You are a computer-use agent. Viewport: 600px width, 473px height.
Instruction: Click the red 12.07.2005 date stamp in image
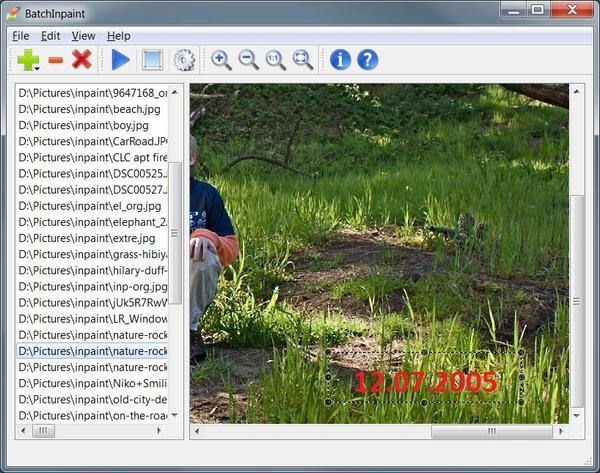(x=425, y=382)
